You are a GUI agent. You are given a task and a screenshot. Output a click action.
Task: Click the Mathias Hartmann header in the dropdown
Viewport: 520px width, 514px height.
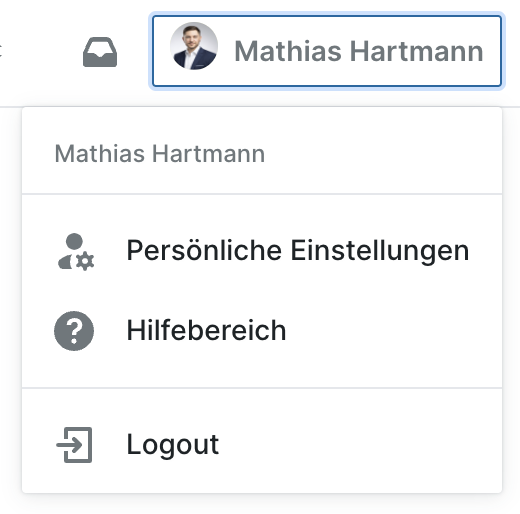[160, 154]
